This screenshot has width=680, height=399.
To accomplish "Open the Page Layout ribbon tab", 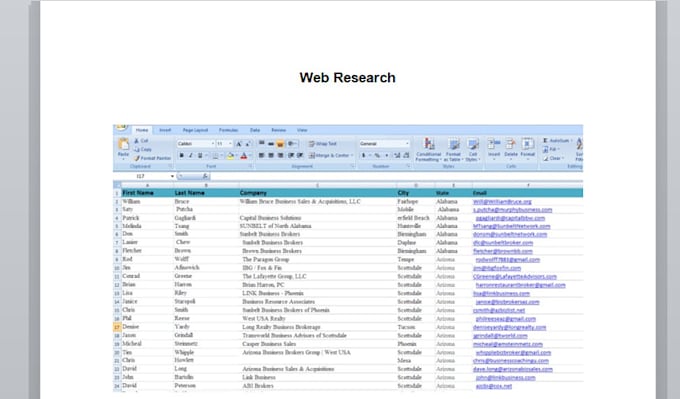I will (195, 130).
